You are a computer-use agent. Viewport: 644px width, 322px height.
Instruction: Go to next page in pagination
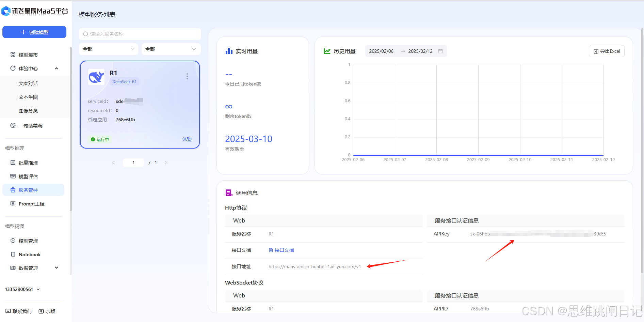pyautogui.click(x=166, y=163)
